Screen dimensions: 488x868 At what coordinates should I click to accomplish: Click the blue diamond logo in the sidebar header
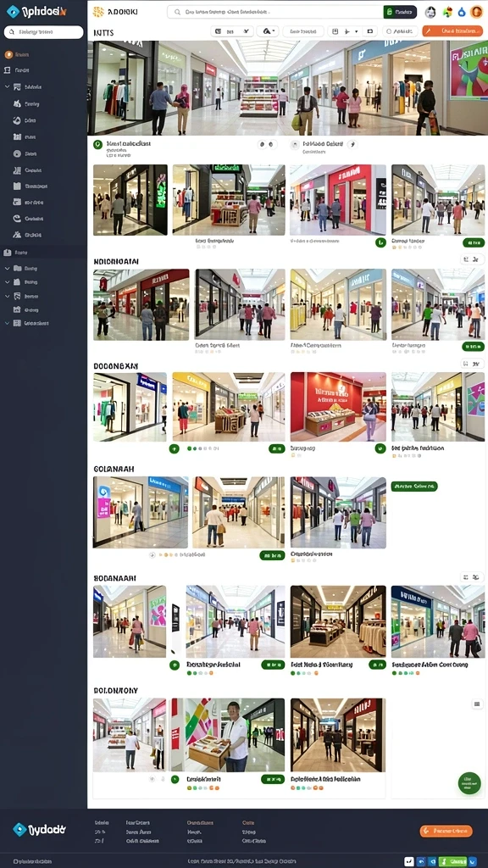click(x=13, y=11)
